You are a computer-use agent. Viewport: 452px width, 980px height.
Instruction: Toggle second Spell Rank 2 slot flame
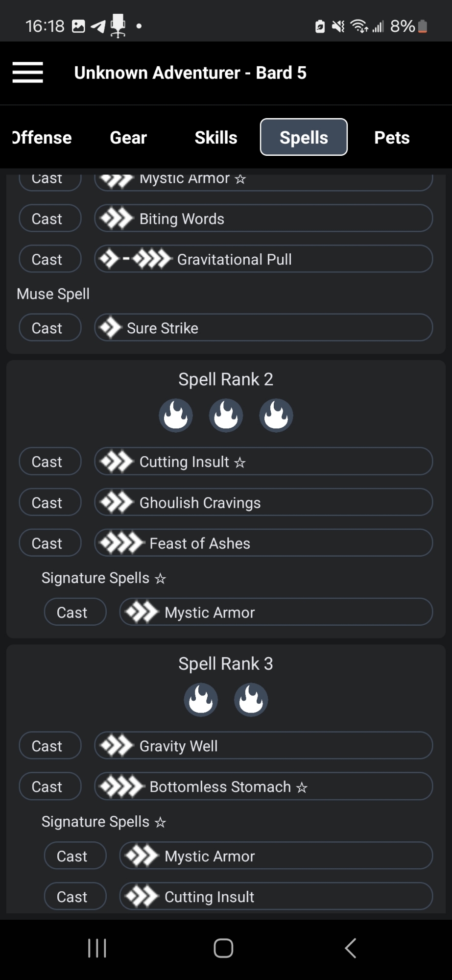pyautogui.click(x=226, y=416)
